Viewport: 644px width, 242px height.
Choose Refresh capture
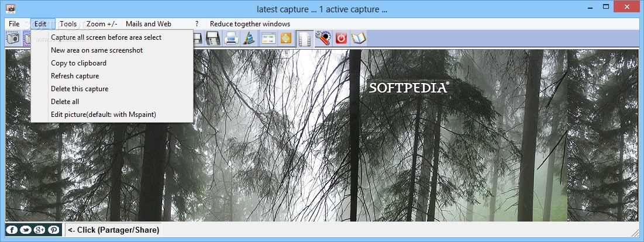click(x=112, y=76)
